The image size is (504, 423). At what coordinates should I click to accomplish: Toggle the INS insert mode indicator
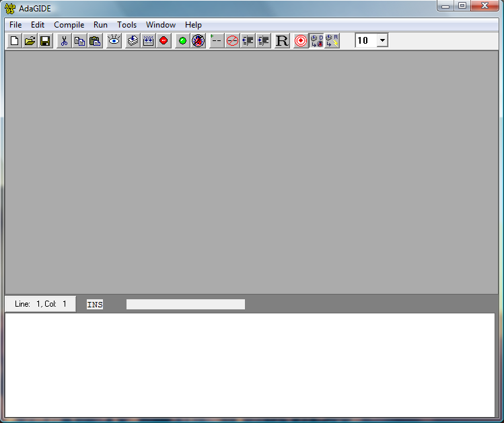(95, 305)
